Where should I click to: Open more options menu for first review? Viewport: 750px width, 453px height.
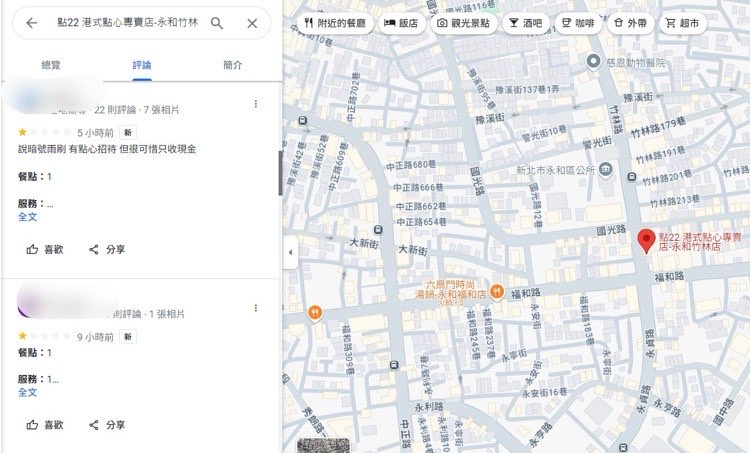256,104
